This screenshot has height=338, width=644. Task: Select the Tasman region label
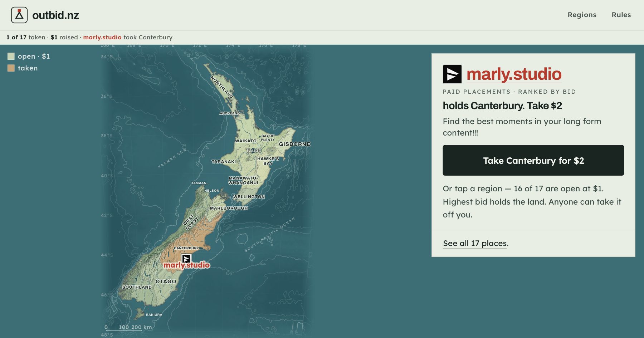199,183
